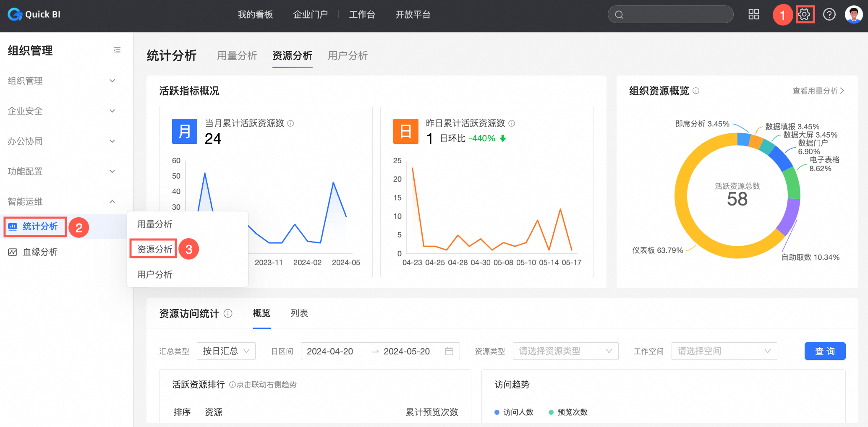Switch to the 用量分析 tab
The height and width of the screenshot is (427, 868).
click(237, 56)
